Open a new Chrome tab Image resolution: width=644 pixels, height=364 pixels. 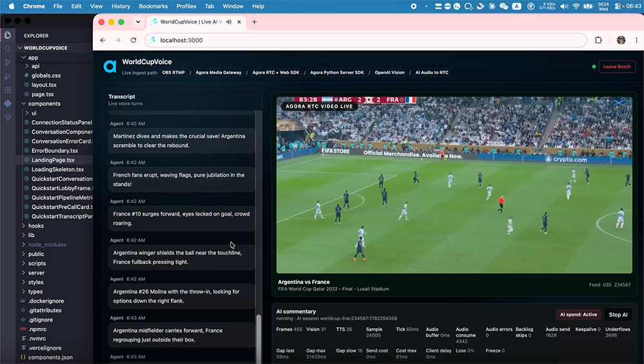[x=254, y=22]
